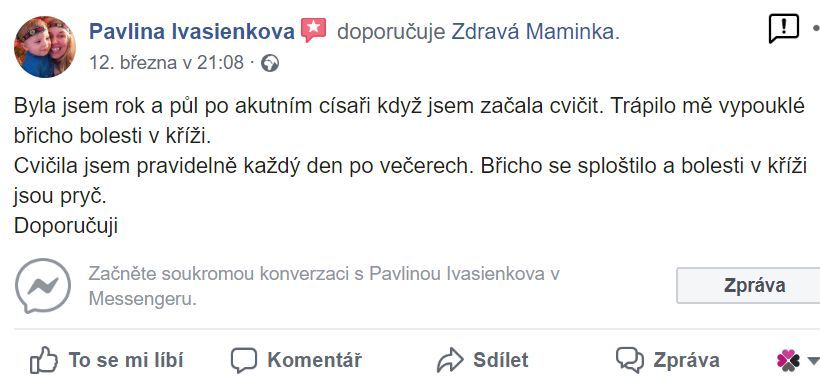The height and width of the screenshot is (377, 820).
Task: Open the post timestamp 12. března v 21:08
Action: click(x=166, y=63)
